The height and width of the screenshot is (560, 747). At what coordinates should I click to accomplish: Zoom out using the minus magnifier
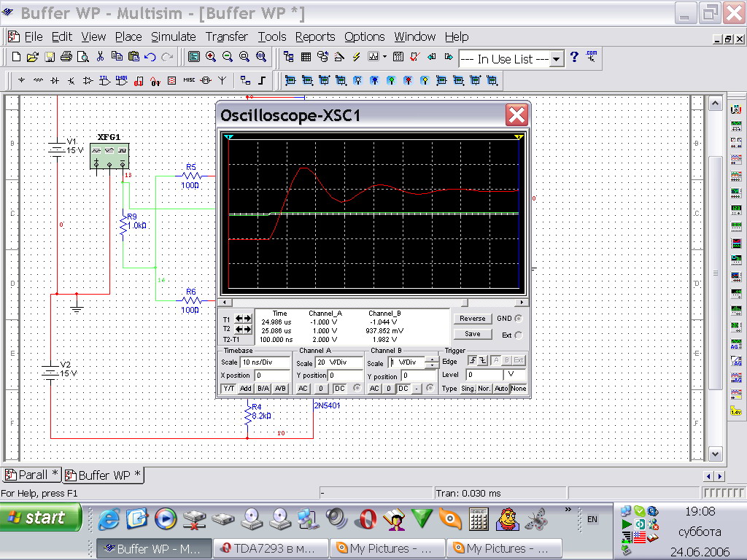point(228,57)
